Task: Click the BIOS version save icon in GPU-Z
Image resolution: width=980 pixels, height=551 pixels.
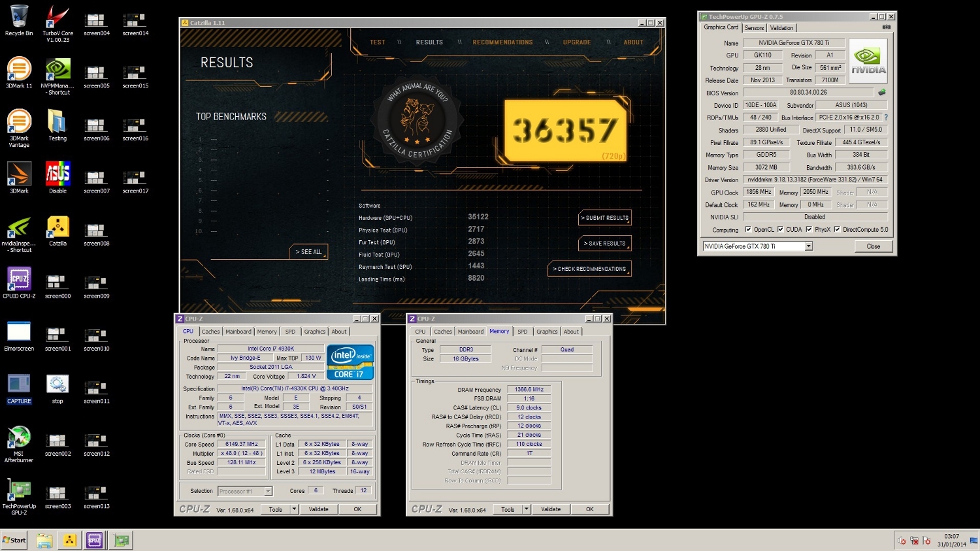Action: [881, 93]
